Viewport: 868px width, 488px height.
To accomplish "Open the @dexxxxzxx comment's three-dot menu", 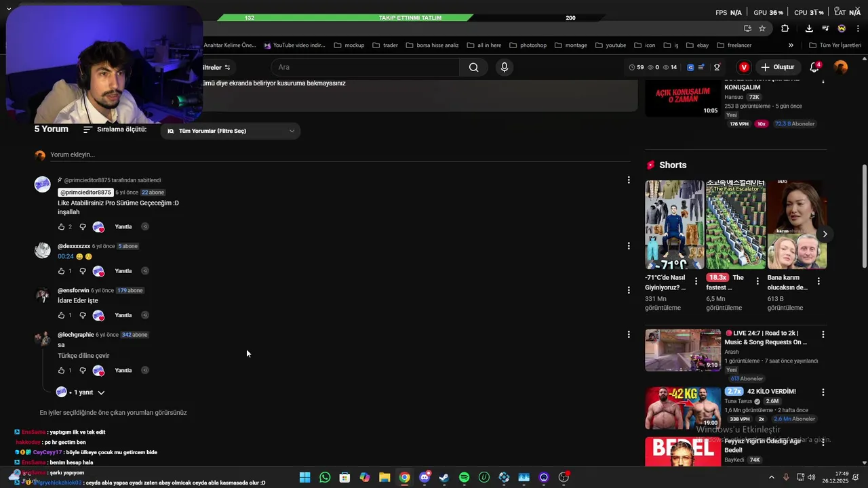I will point(629,246).
